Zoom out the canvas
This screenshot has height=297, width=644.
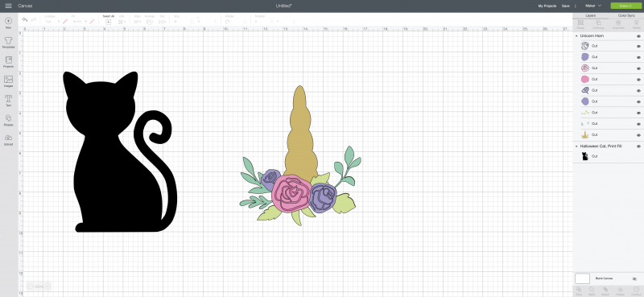point(31,286)
